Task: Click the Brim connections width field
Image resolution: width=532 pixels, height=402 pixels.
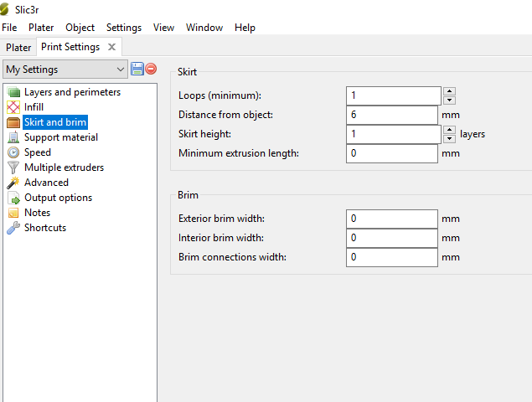Action: [x=392, y=257]
